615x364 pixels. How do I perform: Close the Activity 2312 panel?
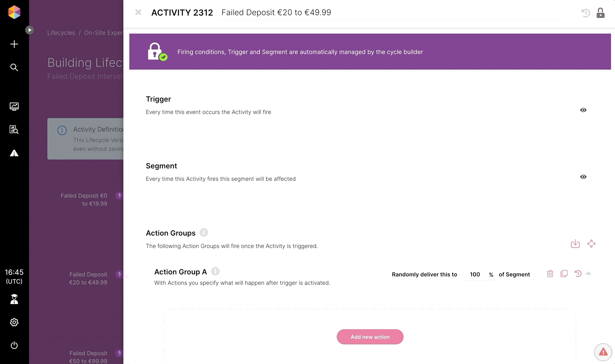coord(139,12)
